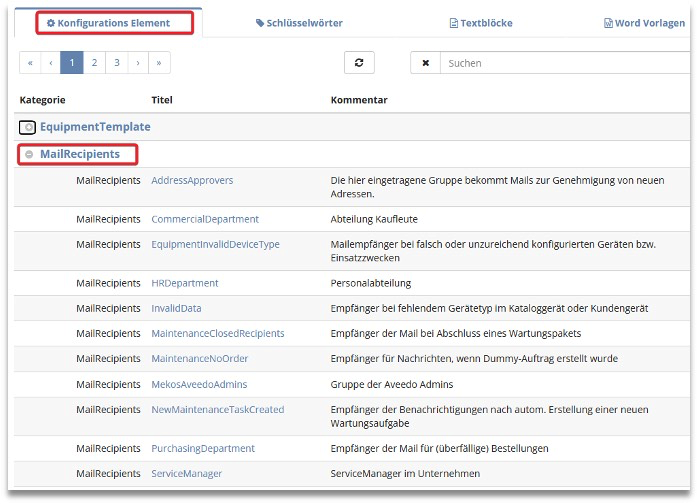Image resolution: width=698 pixels, height=504 pixels.
Task: Collapse the MailRecipients group
Action: 29,154
